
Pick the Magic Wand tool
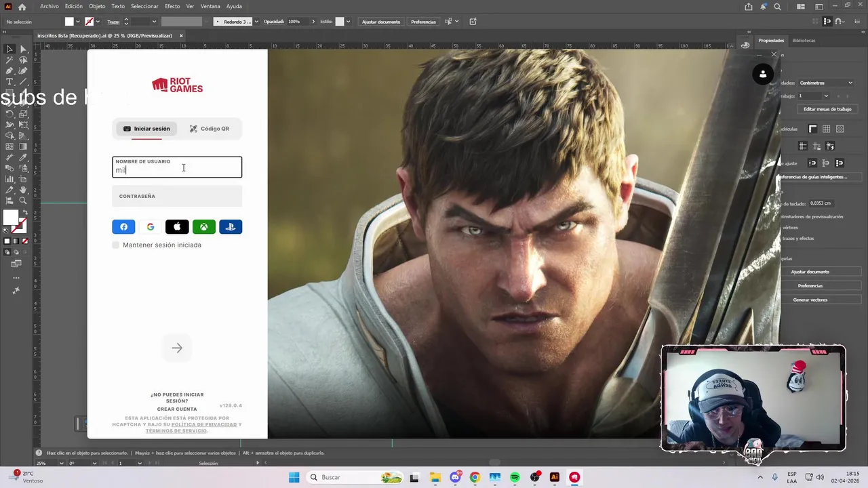[x=9, y=60]
